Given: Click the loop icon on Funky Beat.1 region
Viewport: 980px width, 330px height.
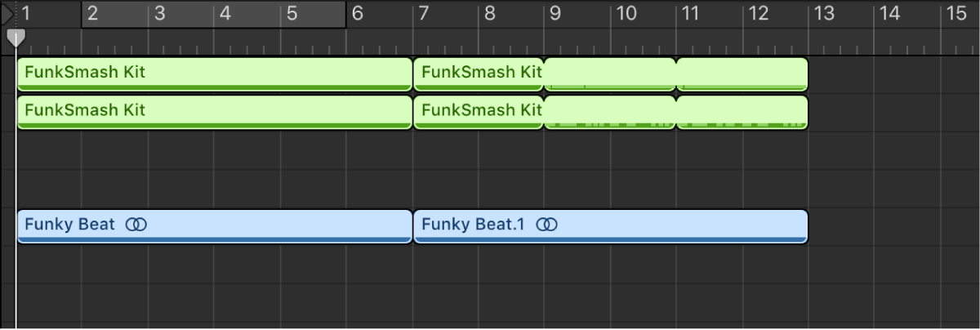Looking at the screenshot, I should click(x=547, y=225).
